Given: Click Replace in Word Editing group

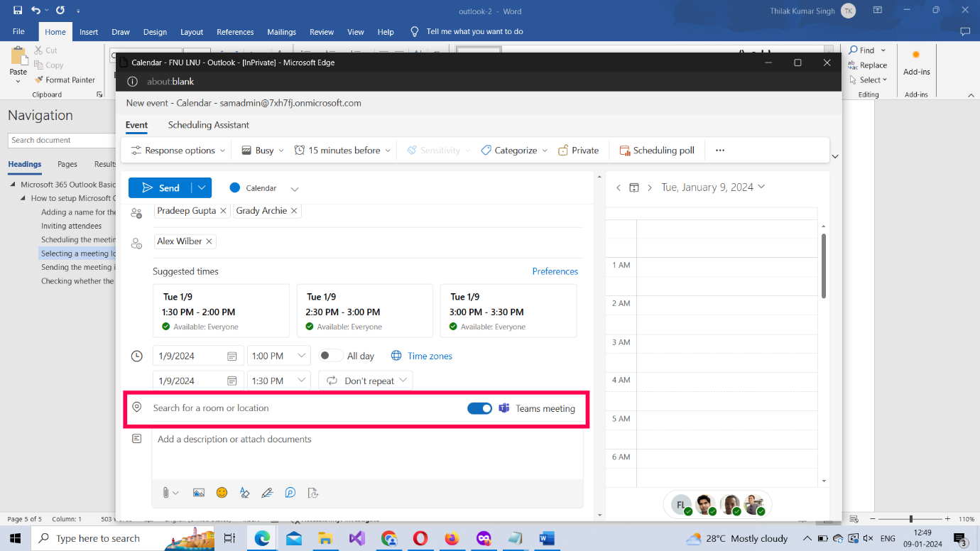Looking at the screenshot, I should click(867, 65).
